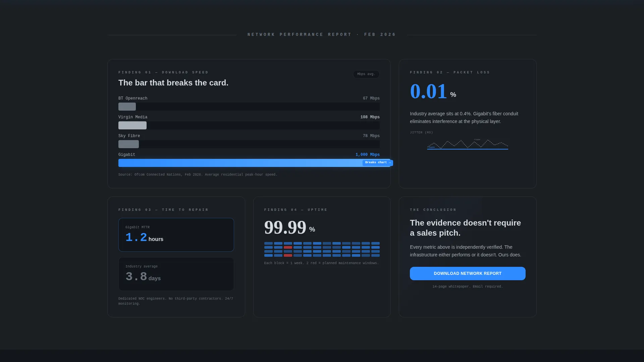Click the Sky Fibre label
Image resolution: width=644 pixels, height=362 pixels.
coord(129,136)
